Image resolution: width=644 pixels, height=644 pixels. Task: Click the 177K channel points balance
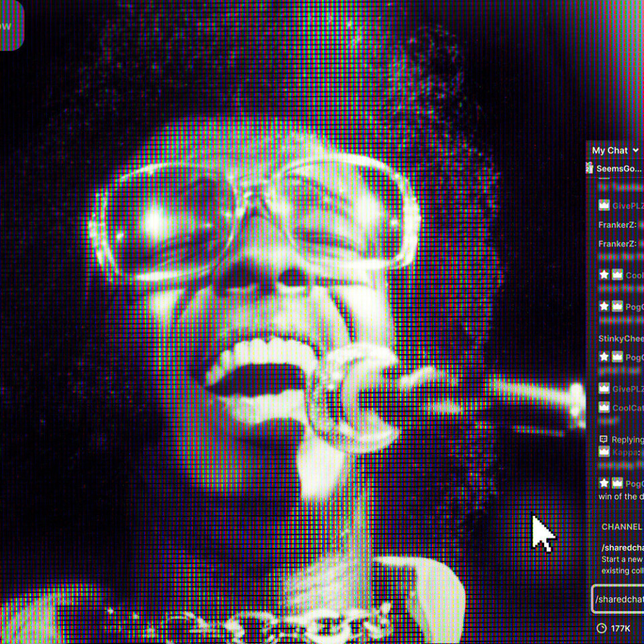pos(621,629)
